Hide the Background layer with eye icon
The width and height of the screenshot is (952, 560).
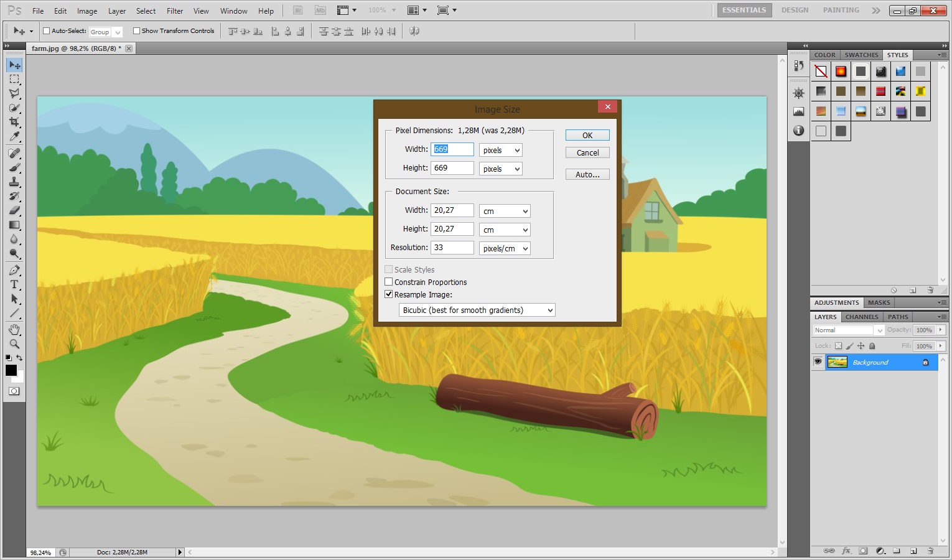coord(818,362)
